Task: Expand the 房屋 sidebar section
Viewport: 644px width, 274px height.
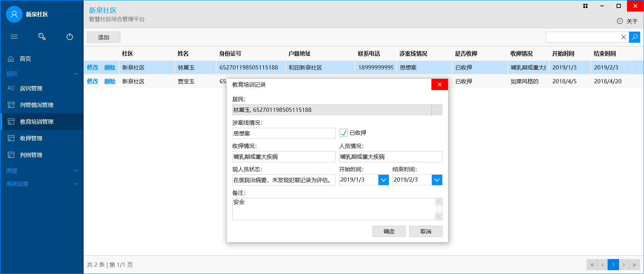Action: 42,171
